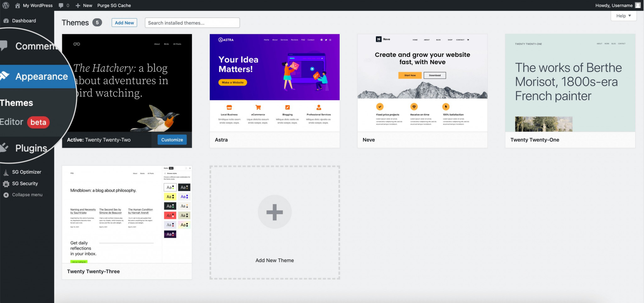644x303 pixels.
Task: Click the Add New Theme label
Action: point(275,260)
